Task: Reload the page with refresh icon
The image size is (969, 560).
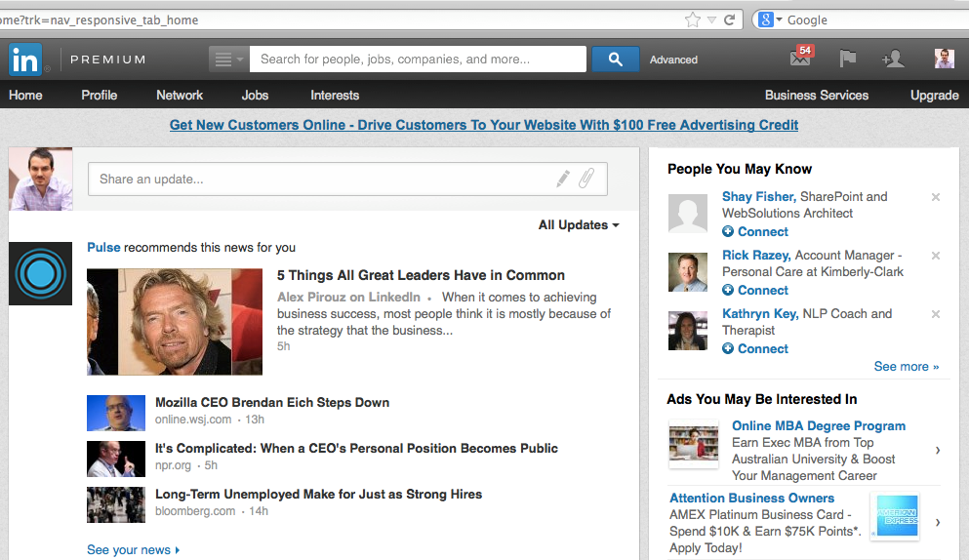Action: [729, 20]
